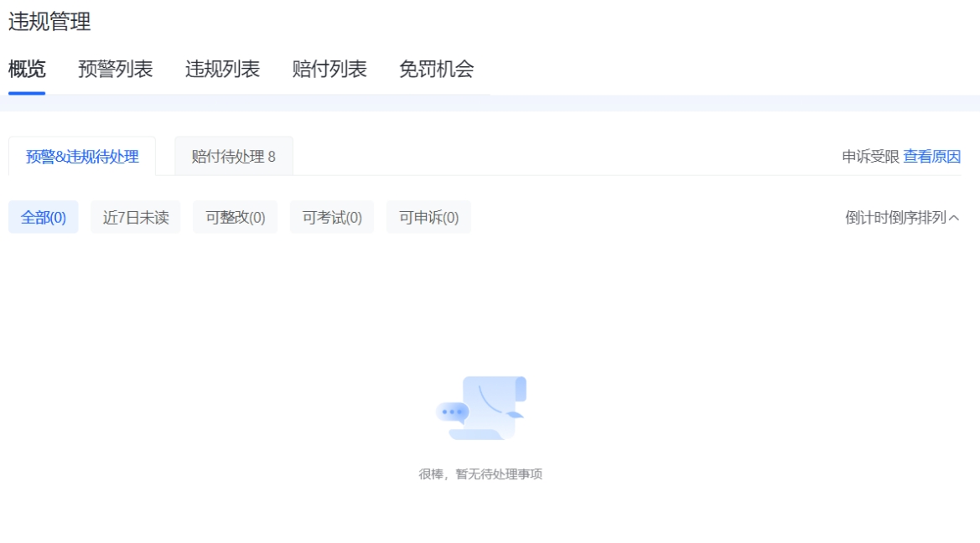The width and height of the screenshot is (980, 543).
Task: Click the empty-state document scroll illustration
Action: [x=495, y=408]
